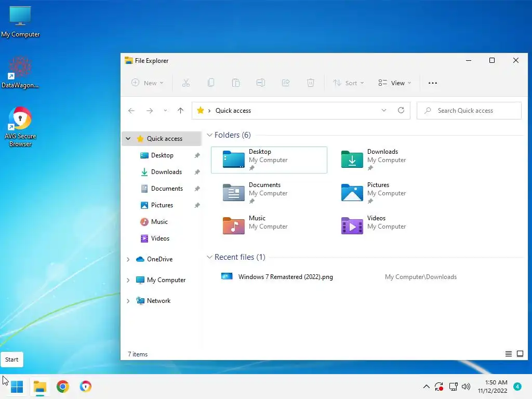Go up one level with up arrow
This screenshot has height=399, width=532.
point(180,111)
